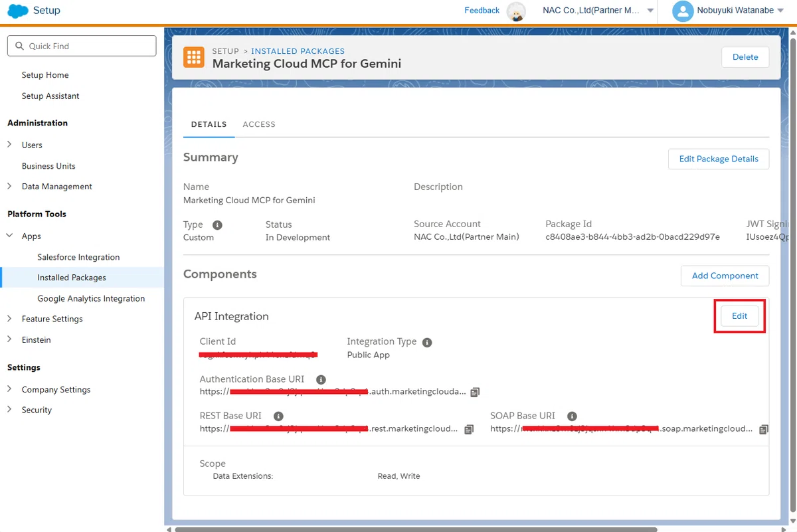Show the Type info tooltip icon
The width and height of the screenshot is (797, 532).
point(217,225)
